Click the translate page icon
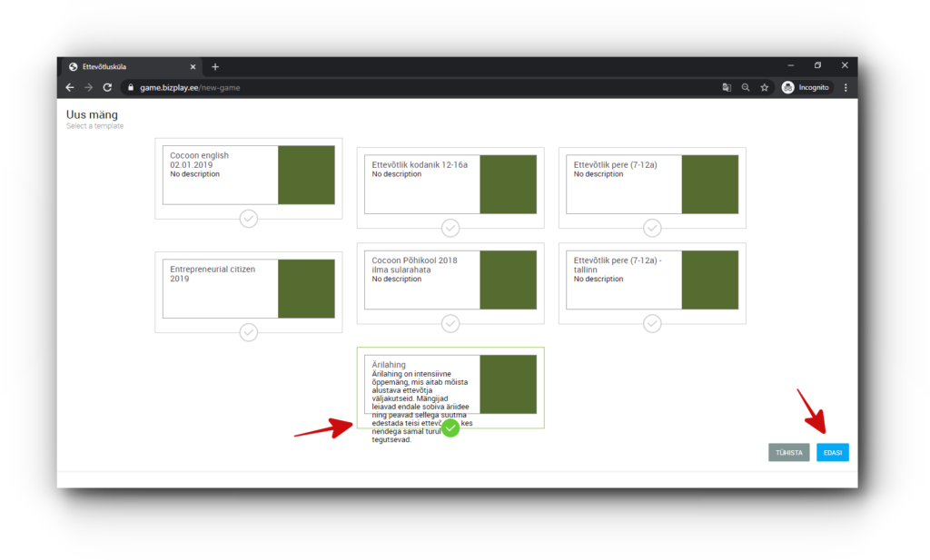This screenshot has height=560, width=930. point(726,87)
